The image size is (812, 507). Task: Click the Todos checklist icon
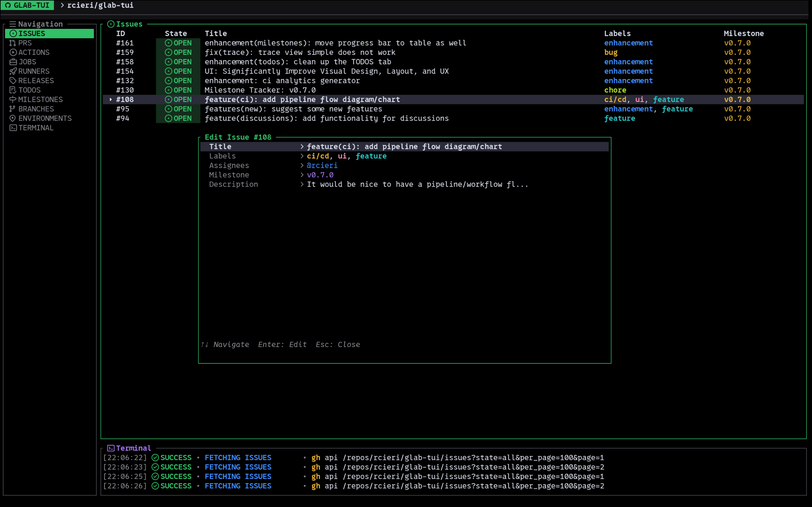(13, 90)
